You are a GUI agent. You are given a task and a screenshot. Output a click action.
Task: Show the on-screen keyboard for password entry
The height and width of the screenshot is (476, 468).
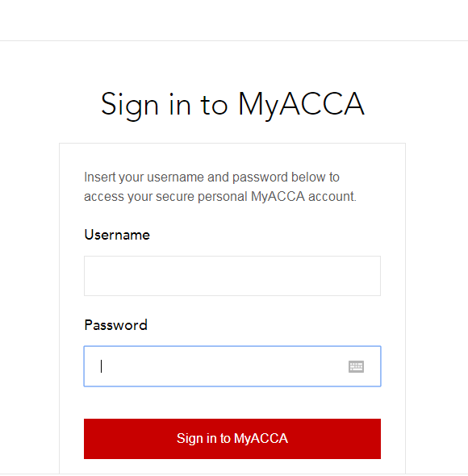[x=356, y=366]
